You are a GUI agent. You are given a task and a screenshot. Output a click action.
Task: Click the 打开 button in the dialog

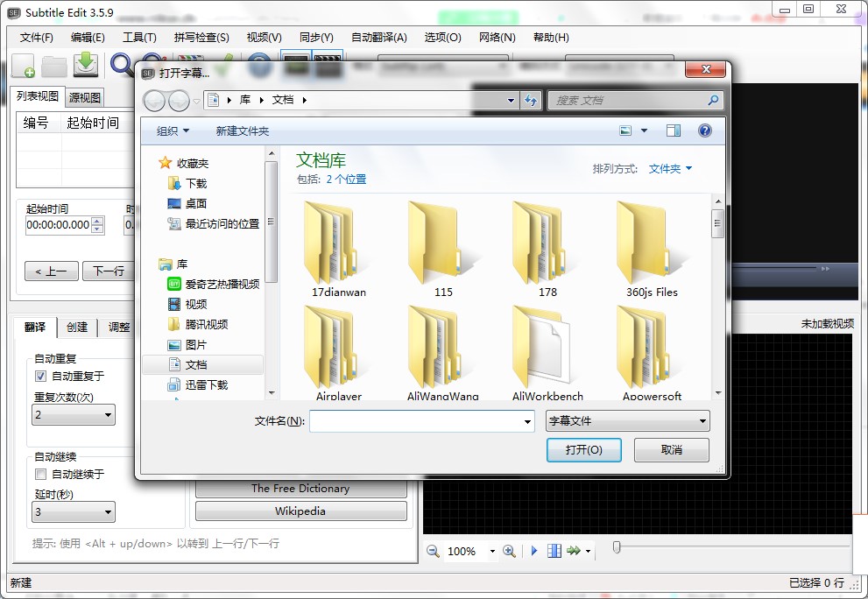click(583, 450)
